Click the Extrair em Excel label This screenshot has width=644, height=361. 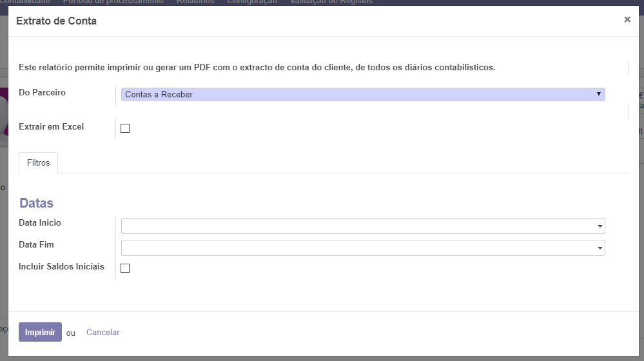coord(51,127)
